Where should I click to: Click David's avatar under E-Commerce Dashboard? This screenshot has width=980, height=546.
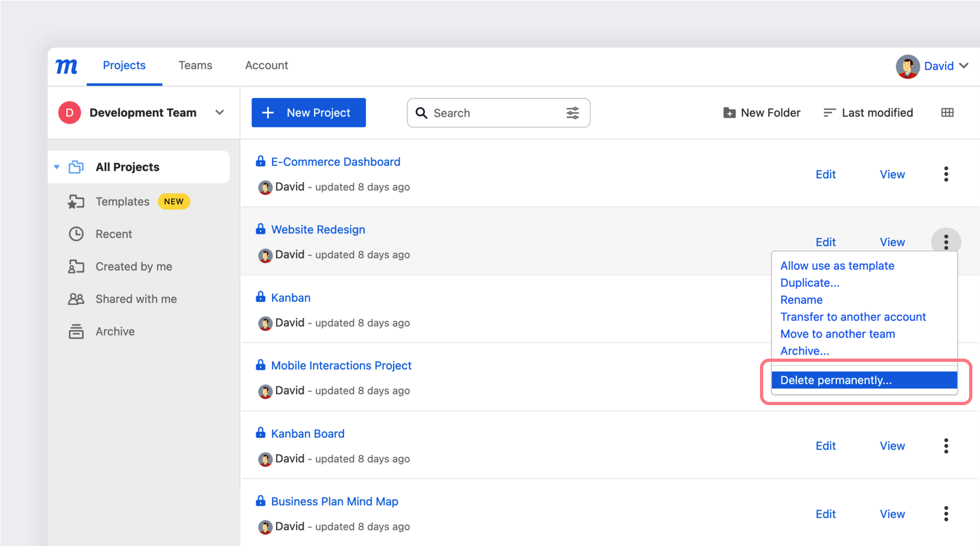[265, 187]
